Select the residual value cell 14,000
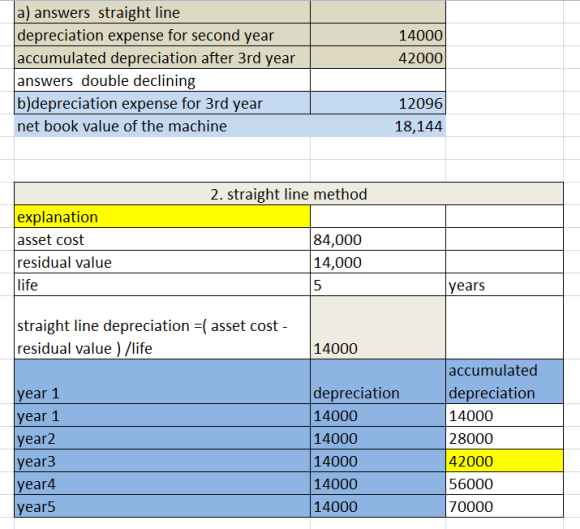Viewport: 580px width, 529px height. [378, 262]
